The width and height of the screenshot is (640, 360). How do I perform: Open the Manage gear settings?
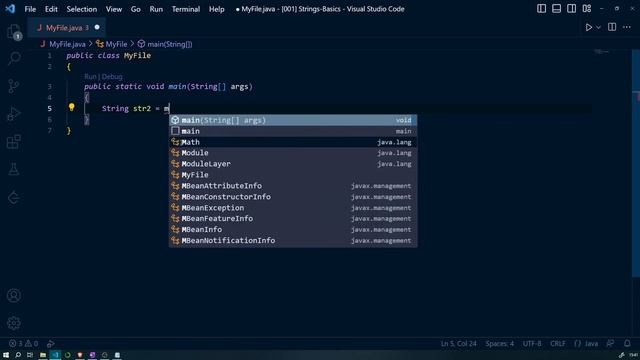click(x=13, y=323)
